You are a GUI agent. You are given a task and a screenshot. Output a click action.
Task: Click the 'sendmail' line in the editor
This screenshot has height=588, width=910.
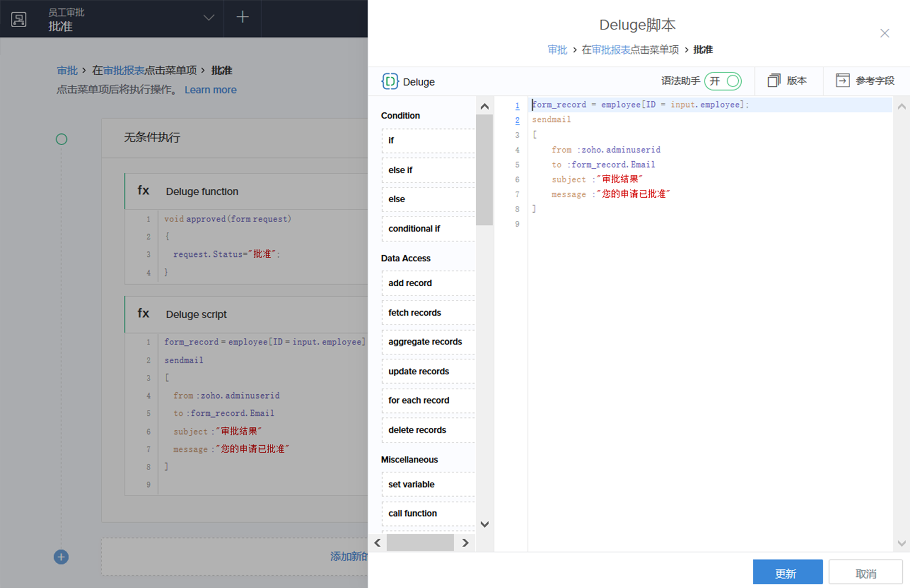(552, 120)
